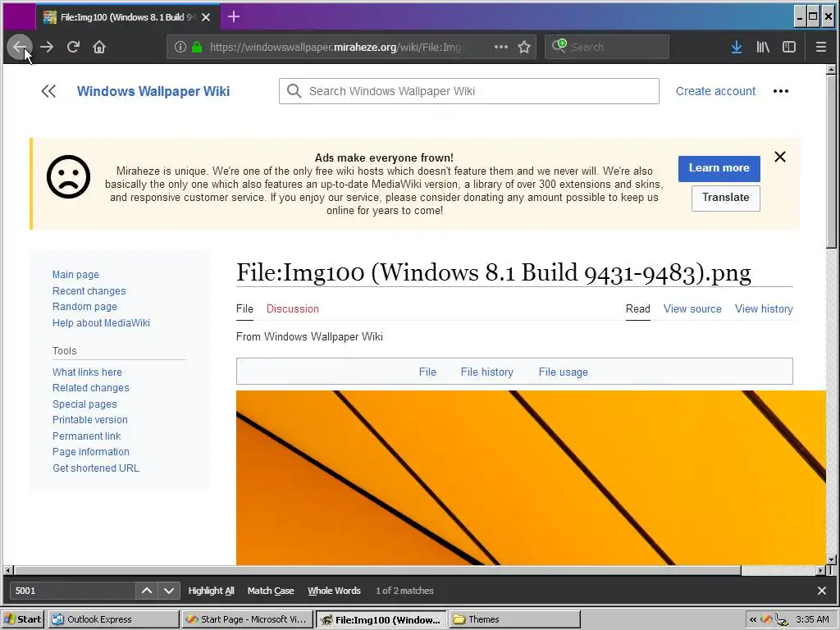Open the View history tab
The height and width of the screenshot is (630, 840).
764,308
